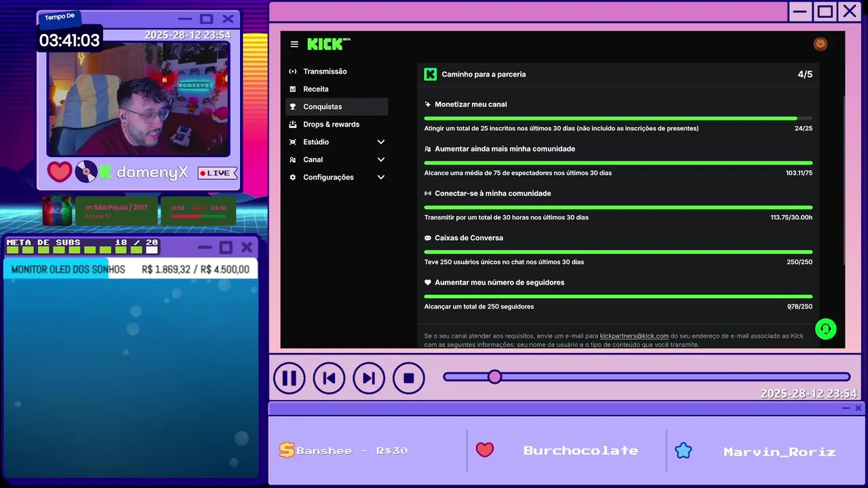Click the Conquistas trophy icon
Image resolution: width=868 pixels, height=488 pixels.
coord(293,106)
